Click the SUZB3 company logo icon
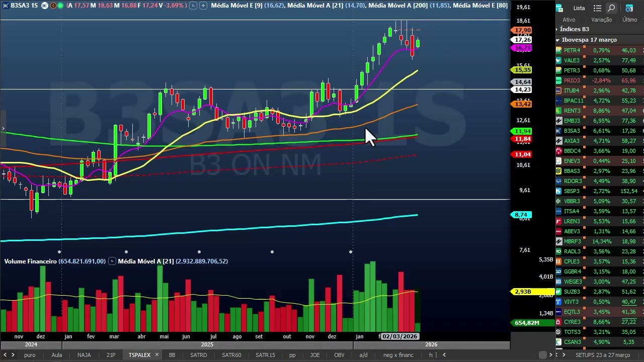Image resolution: width=644 pixels, height=362 pixels. (x=558, y=292)
